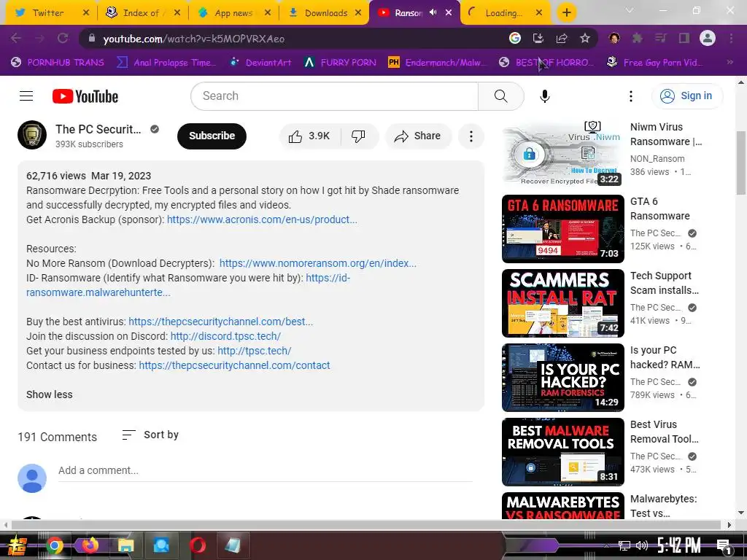Image resolution: width=747 pixels, height=560 pixels.
Task: Open the Acronis sponsor link
Action: coord(262,219)
